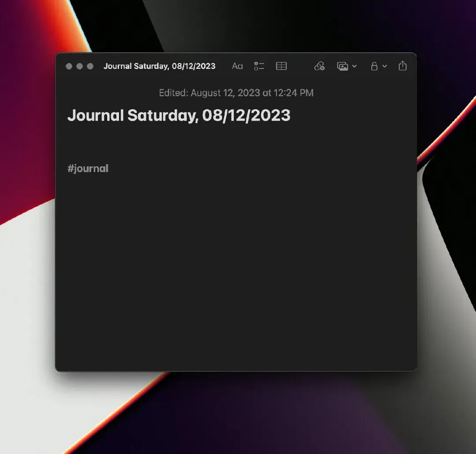Viewport: 476px width, 454px height.
Task: Click the #journal tag in the note
Action: (88, 169)
